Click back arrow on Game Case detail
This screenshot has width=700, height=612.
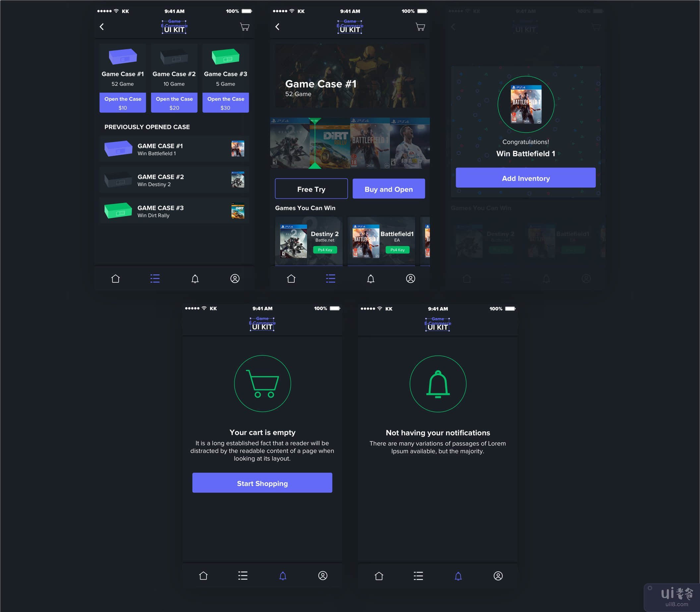278,28
